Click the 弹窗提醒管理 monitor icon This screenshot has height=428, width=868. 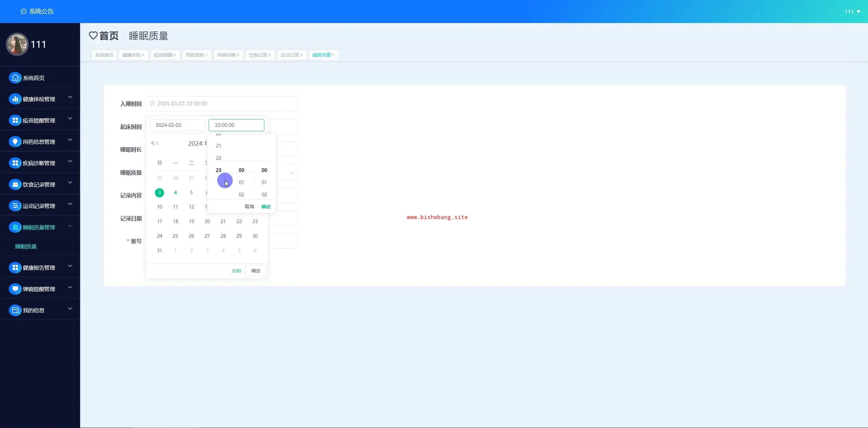click(x=15, y=289)
